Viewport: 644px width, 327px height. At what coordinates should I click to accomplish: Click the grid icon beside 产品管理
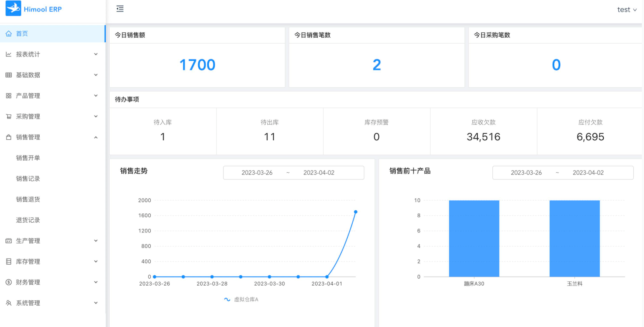[9, 96]
